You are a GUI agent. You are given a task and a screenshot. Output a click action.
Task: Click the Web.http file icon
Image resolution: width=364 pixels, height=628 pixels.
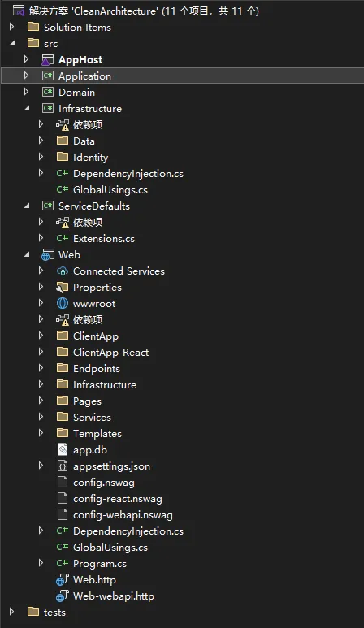pos(63,580)
